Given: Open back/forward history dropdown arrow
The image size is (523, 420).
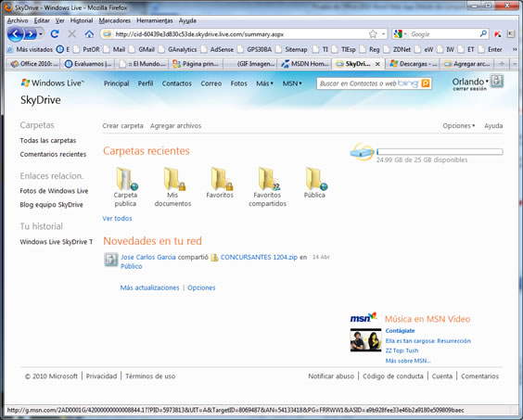Looking at the screenshot, I should pos(41,34).
